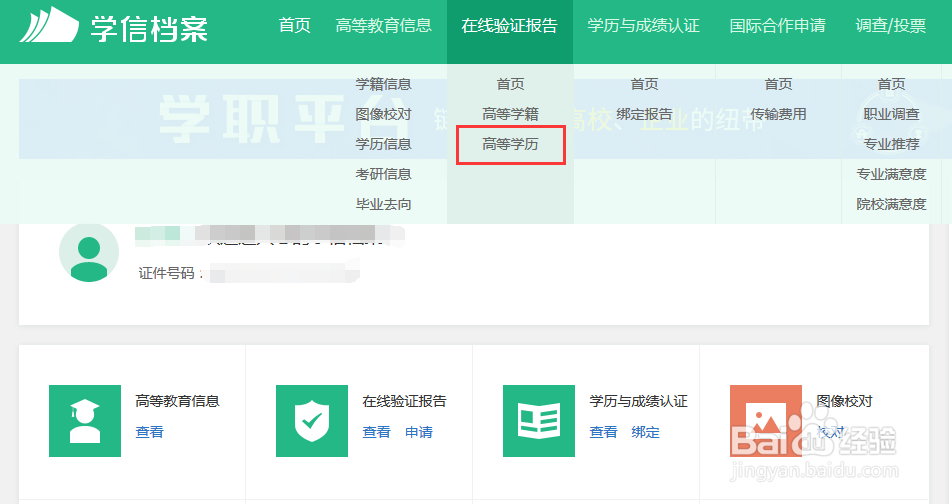The width and height of the screenshot is (952, 504).
Task: Select 首页 under 国际合作申请
Action: click(779, 84)
